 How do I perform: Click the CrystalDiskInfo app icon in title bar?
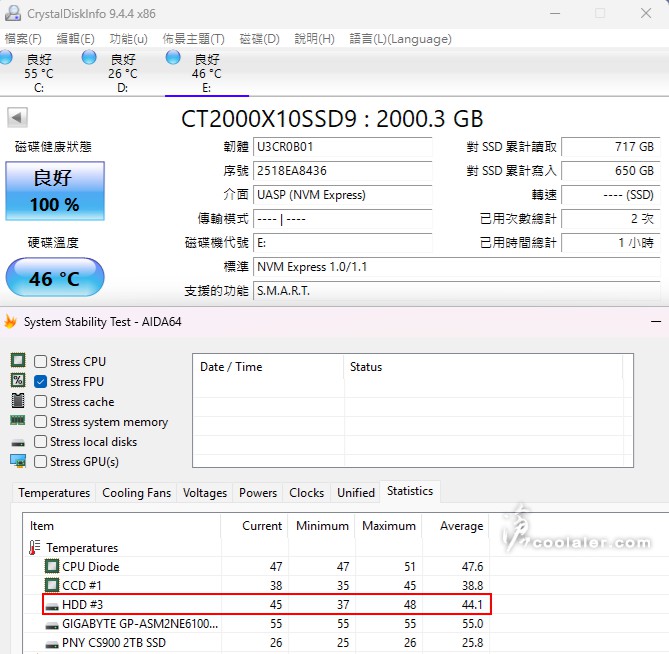click(x=12, y=13)
